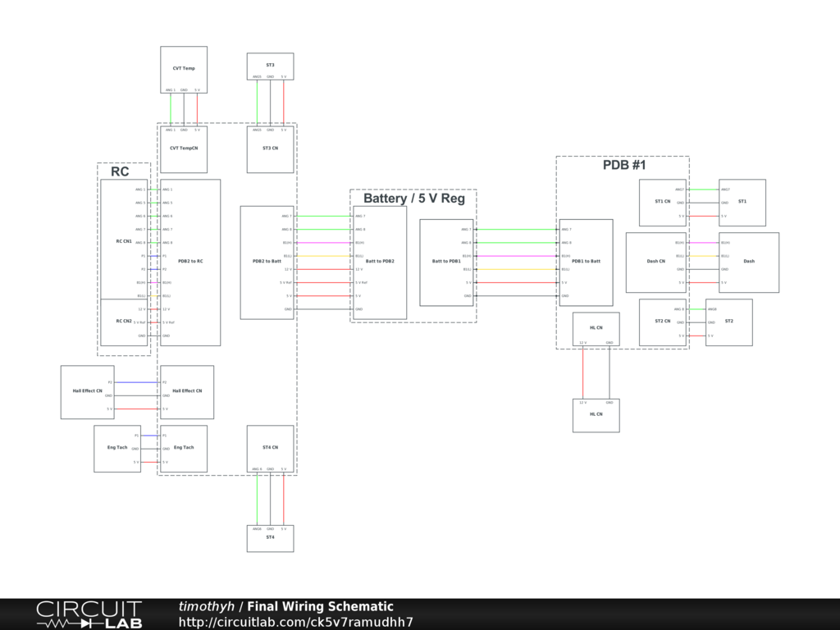This screenshot has width=840, height=630.
Task: Click the Batt to PDB2 block
Action: [x=380, y=261]
